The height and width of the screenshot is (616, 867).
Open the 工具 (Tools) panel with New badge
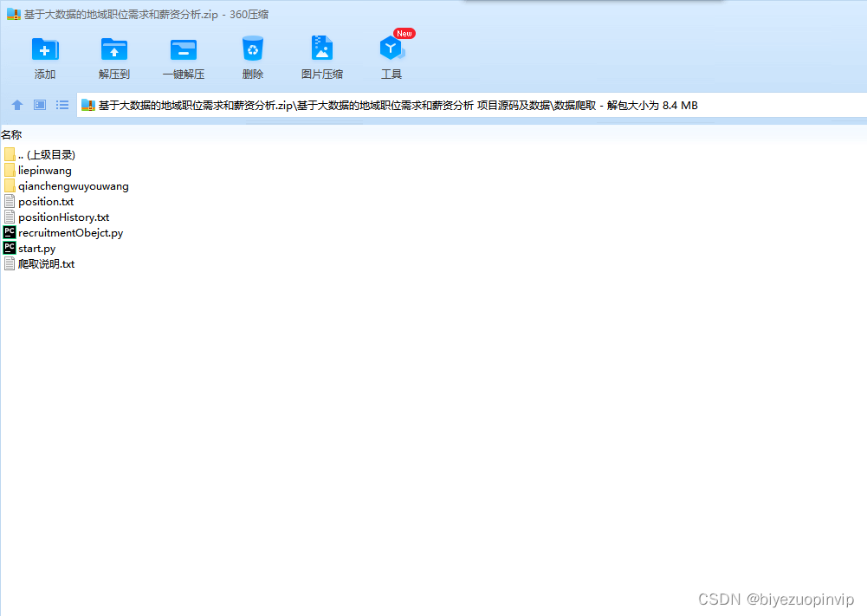coord(391,54)
